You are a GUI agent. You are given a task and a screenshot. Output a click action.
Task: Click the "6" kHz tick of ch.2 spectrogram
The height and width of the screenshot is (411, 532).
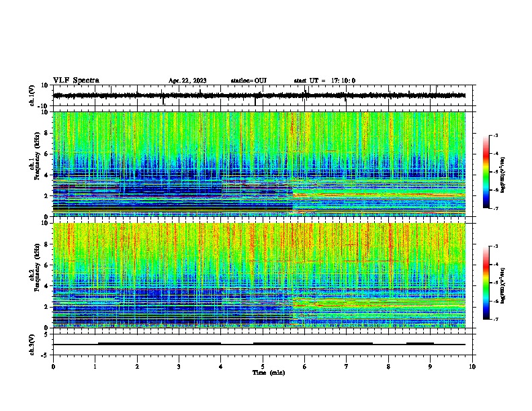point(47,265)
